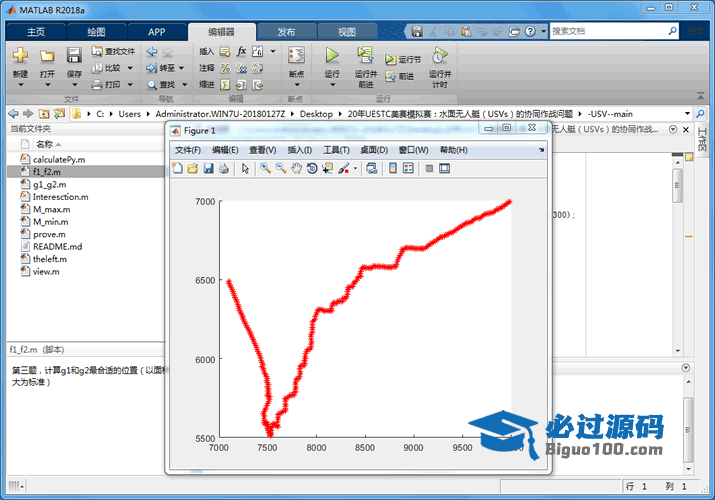The image size is (715, 500).
Task: Select the Data Cursor tool
Action: [327, 169]
